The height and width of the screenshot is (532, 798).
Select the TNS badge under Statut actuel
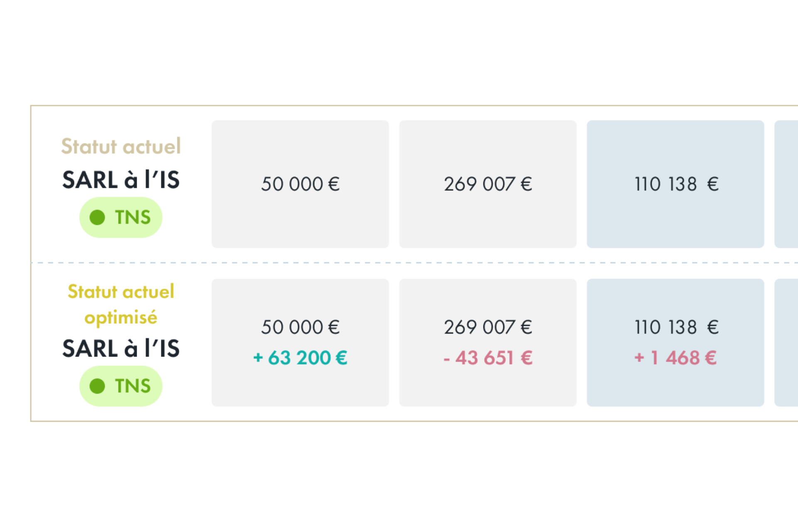pyautogui.click(x=121, y=217)
